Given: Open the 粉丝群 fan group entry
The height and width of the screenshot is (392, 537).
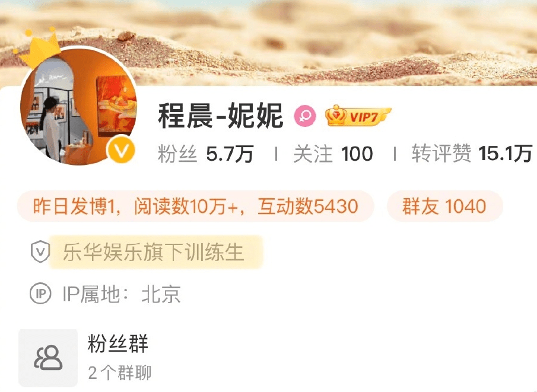Looking at the screenshot, I should click(x=118, y=343).
